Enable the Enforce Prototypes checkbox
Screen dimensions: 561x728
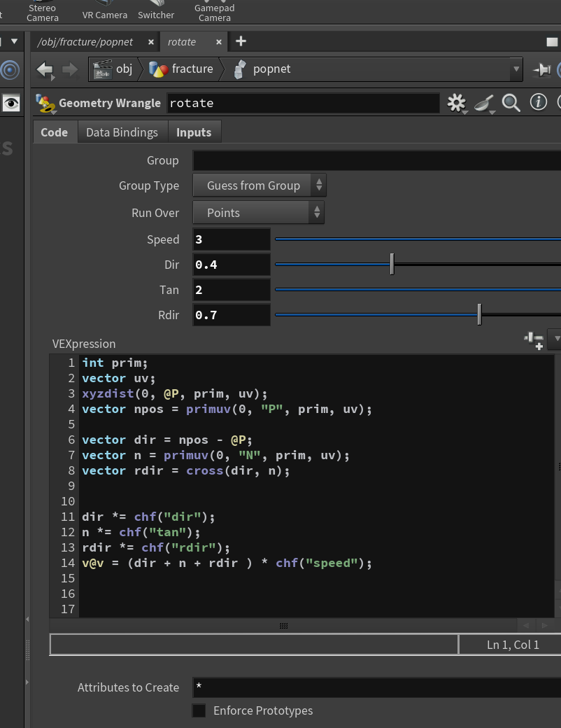coord(199,710)
